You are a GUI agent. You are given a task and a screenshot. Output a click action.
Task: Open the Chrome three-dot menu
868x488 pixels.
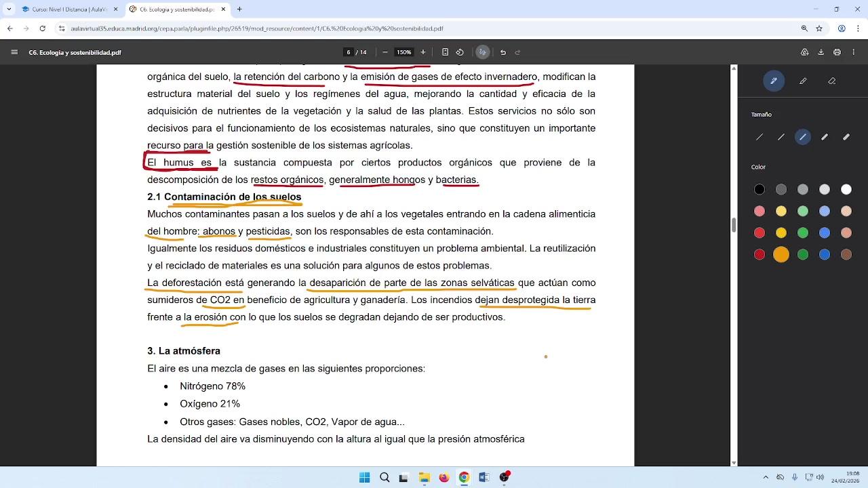click(x=857, y=28)
